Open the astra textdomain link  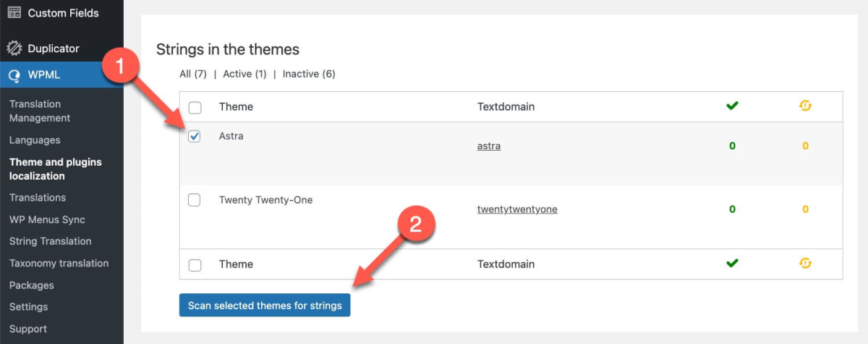tap(489, 146)
